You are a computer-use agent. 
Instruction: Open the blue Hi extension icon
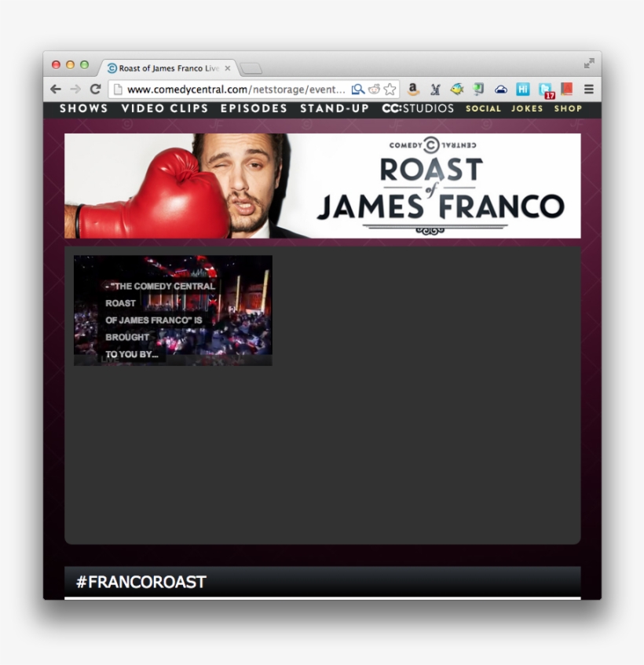point(524,89)
